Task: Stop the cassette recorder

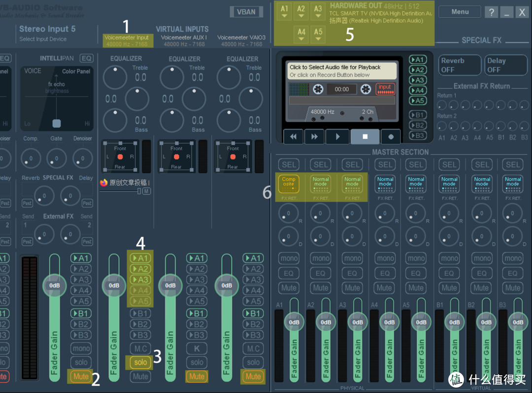Action: (365, 136)
